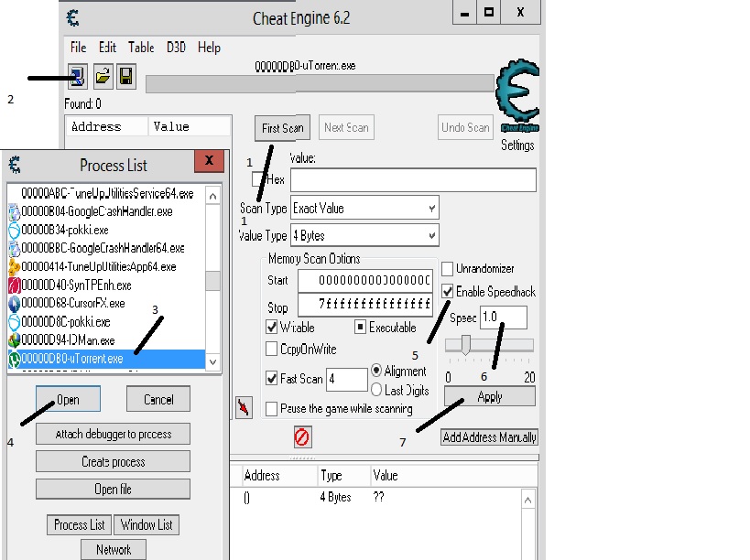The image size is (750, 560).
Task: Select TuneUpUtilitiesApp64.exe icon in list
Action: [15, 266]
